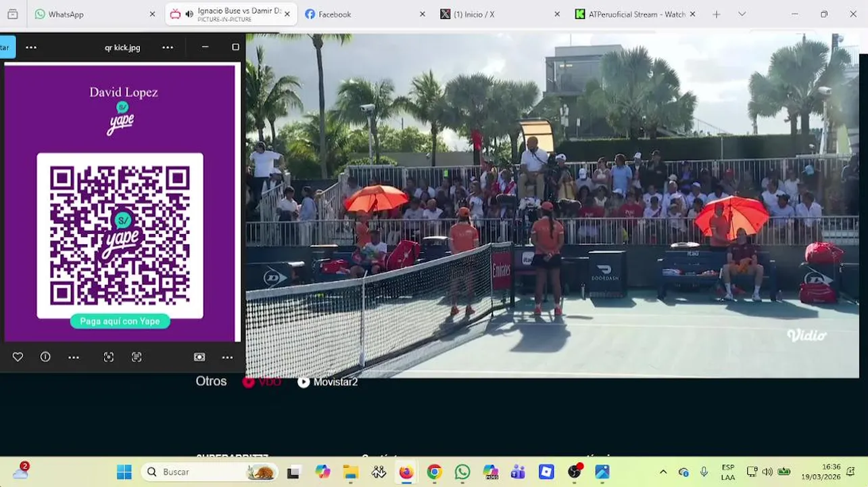
Task: Mute the audio-playing tab speaker icon
Action: (x=189, y=14)
